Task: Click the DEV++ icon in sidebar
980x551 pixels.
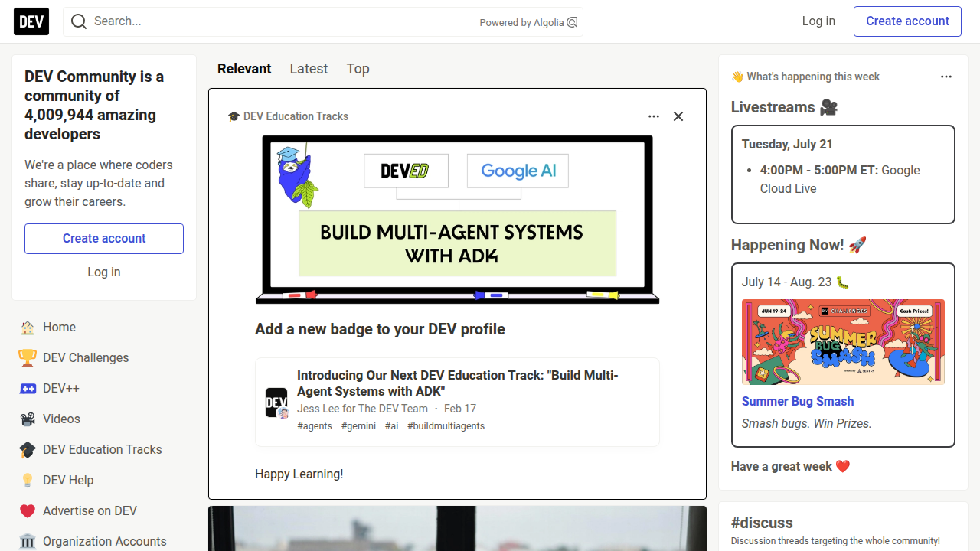Action: 28,389
